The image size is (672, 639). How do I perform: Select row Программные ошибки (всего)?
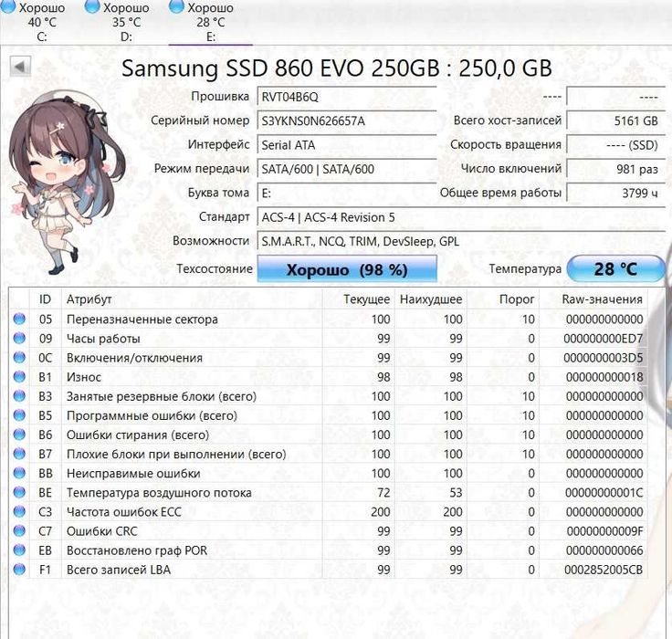[329, 415]
